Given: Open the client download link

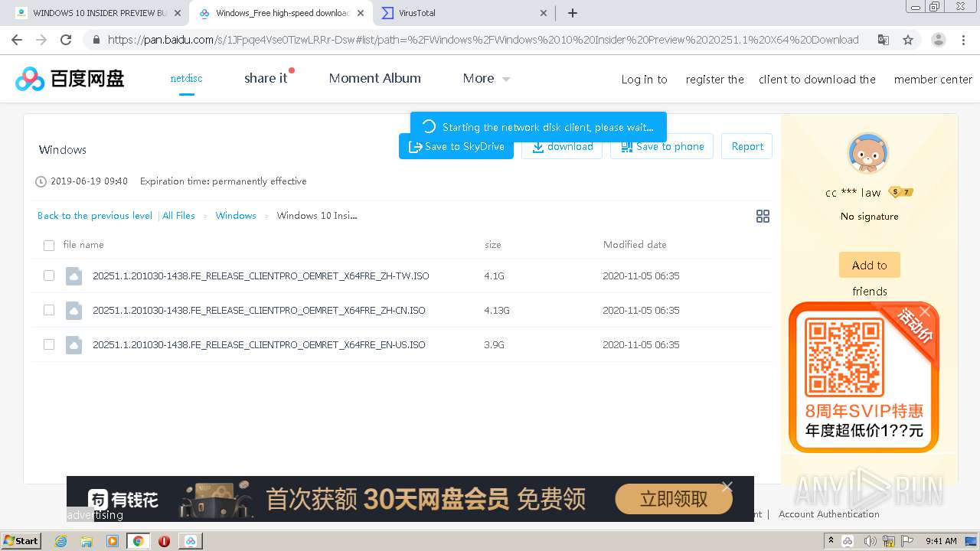Looking at the screenshot, I should pos(817,80).
